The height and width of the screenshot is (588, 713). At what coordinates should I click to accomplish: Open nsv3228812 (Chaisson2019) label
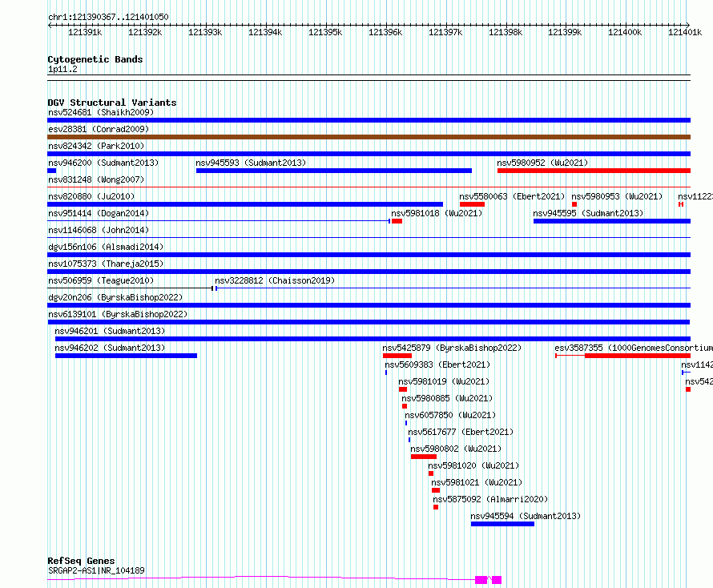coord(275,280)
